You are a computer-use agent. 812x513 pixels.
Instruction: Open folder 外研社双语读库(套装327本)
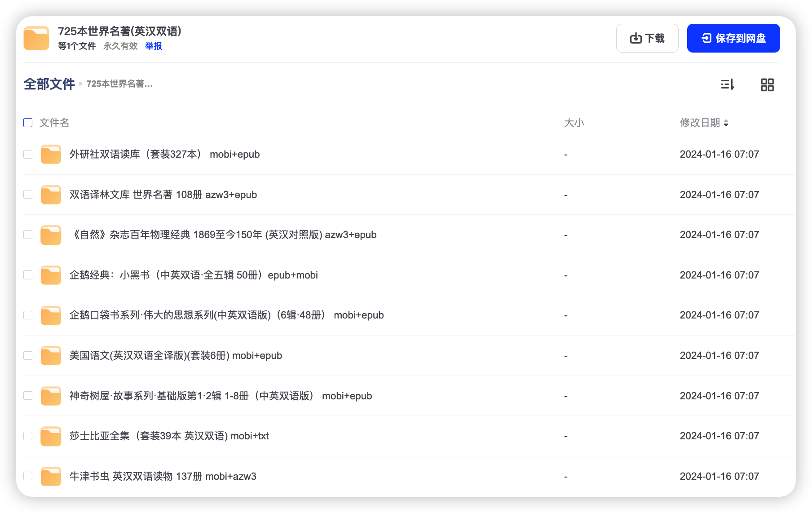coord(164,154)
